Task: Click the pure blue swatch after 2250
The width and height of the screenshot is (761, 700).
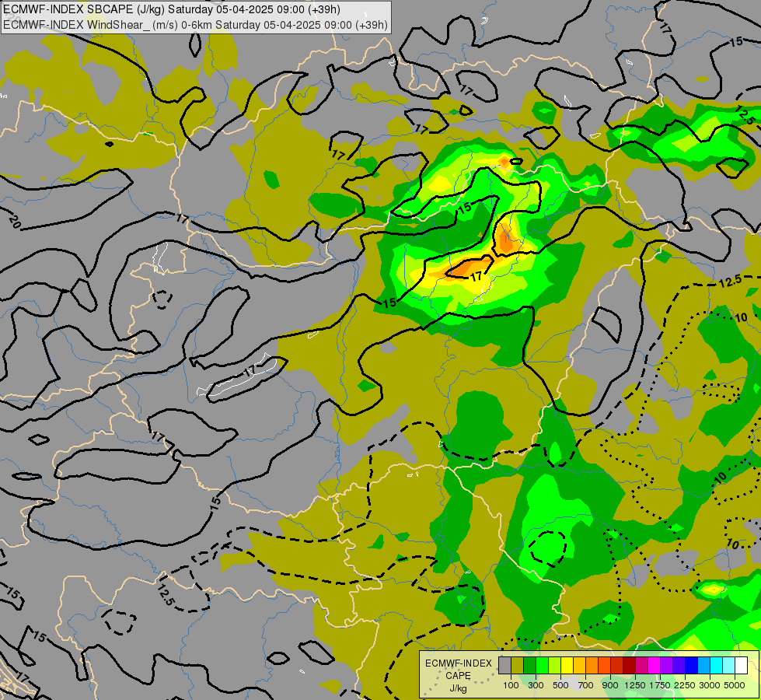Action: [692, 665]
